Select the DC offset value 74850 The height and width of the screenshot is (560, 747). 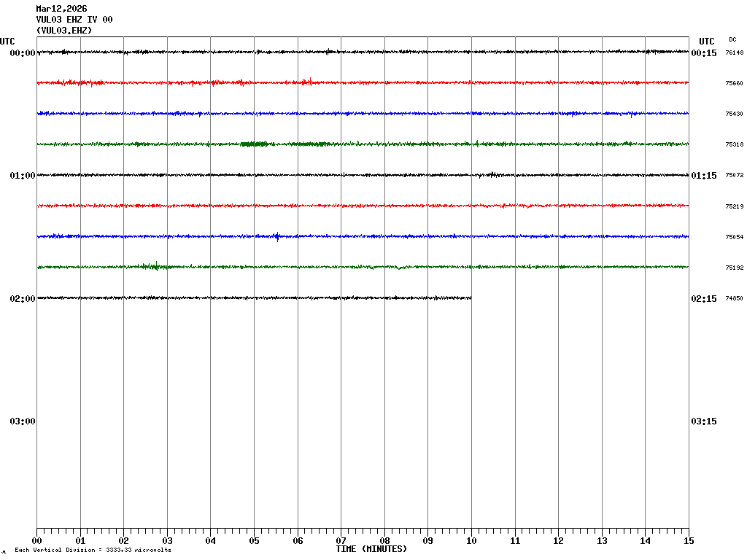click(x=734, y=299)
